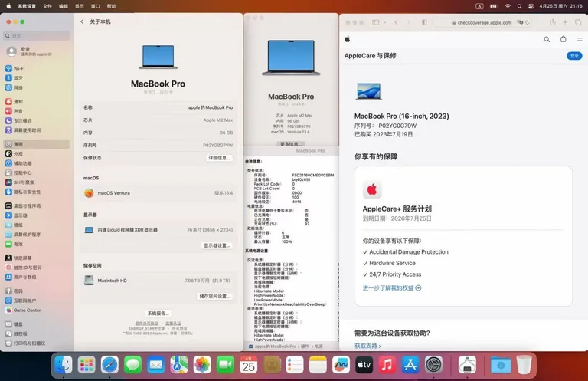Click the 系统报告 button
Viewport: 588px width, 381px height.
[158, 313]
